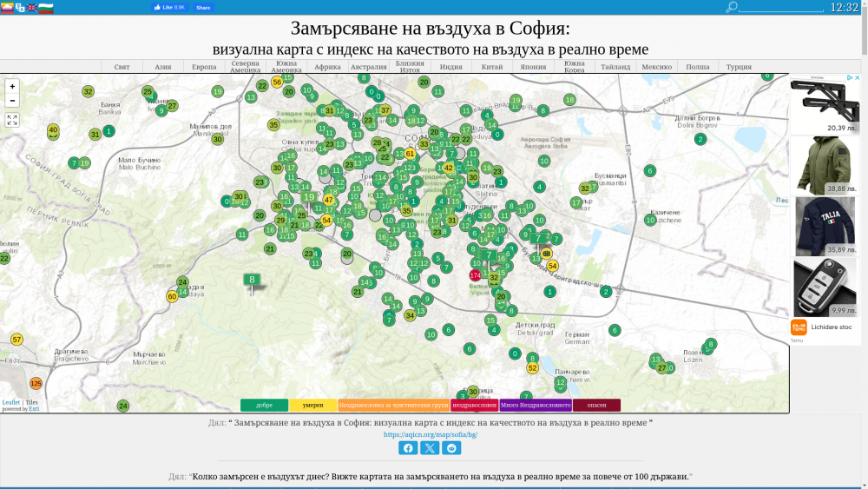Close the ad with X icon

pyautogui.click(x=858, y=78)
